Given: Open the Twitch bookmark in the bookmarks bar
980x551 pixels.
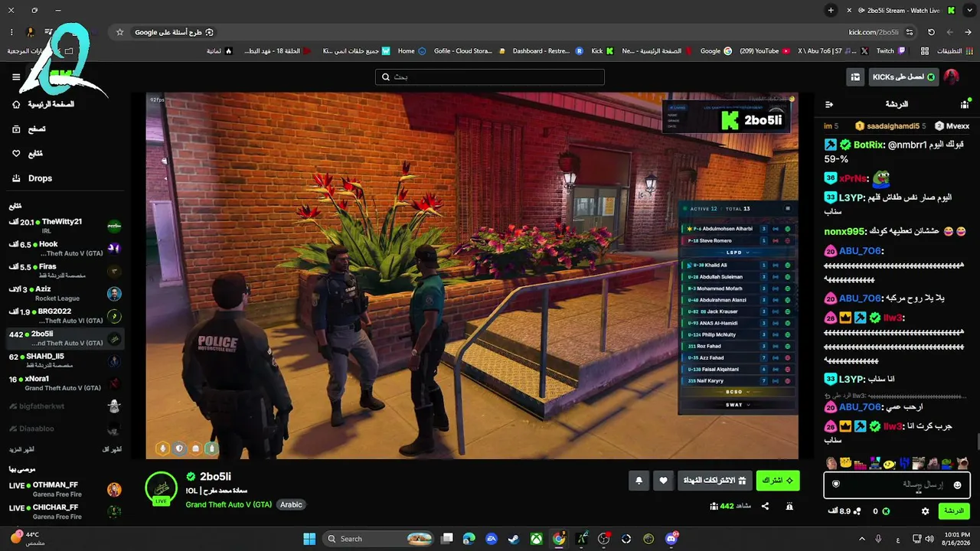Looking at the screenshot, I should (891, 51).
